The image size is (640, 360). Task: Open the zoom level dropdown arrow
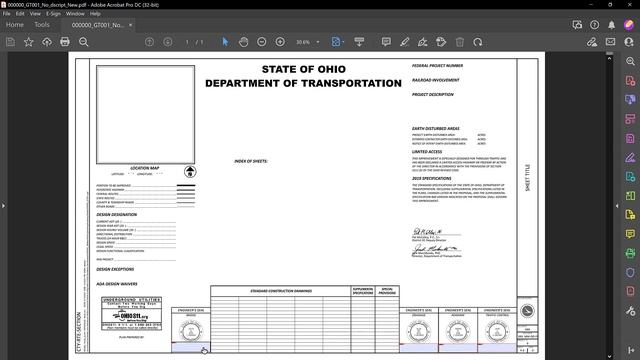318,42
